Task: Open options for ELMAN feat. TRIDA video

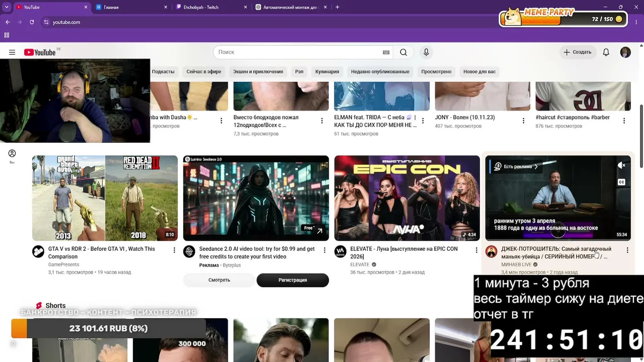Action: pyautogui.click(x=423, y=121)
